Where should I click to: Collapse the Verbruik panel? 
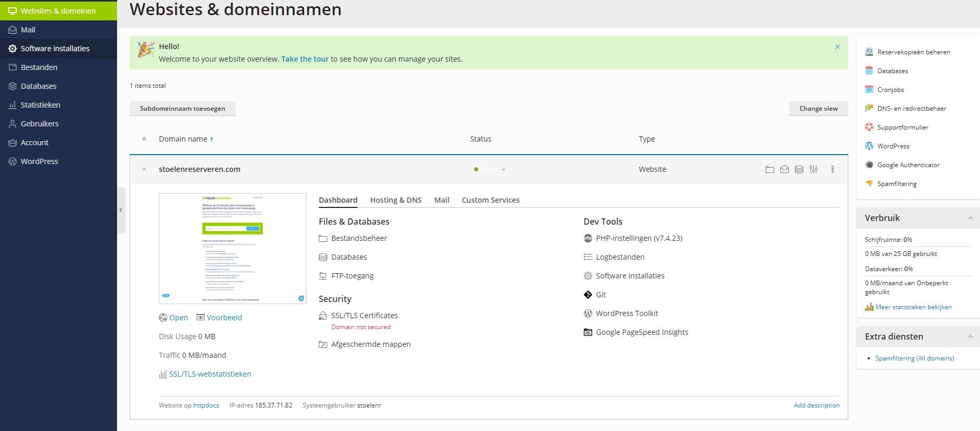tap(970, 218)
